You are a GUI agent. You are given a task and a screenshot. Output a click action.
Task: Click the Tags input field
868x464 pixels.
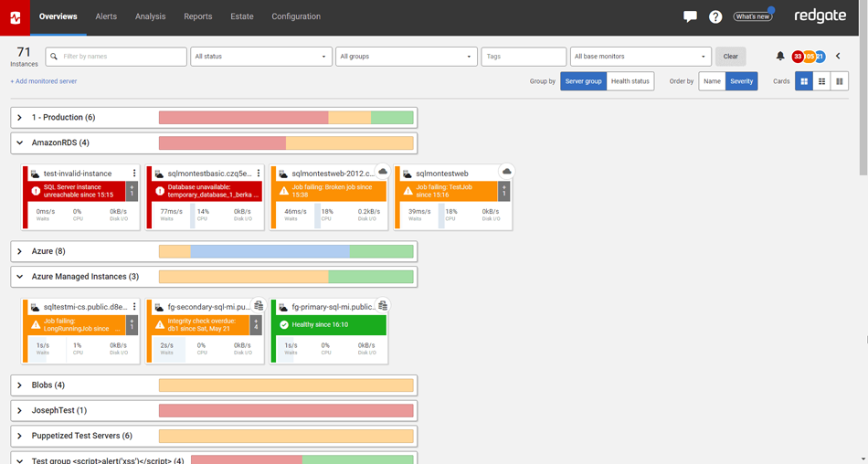[x=524, y=57]
